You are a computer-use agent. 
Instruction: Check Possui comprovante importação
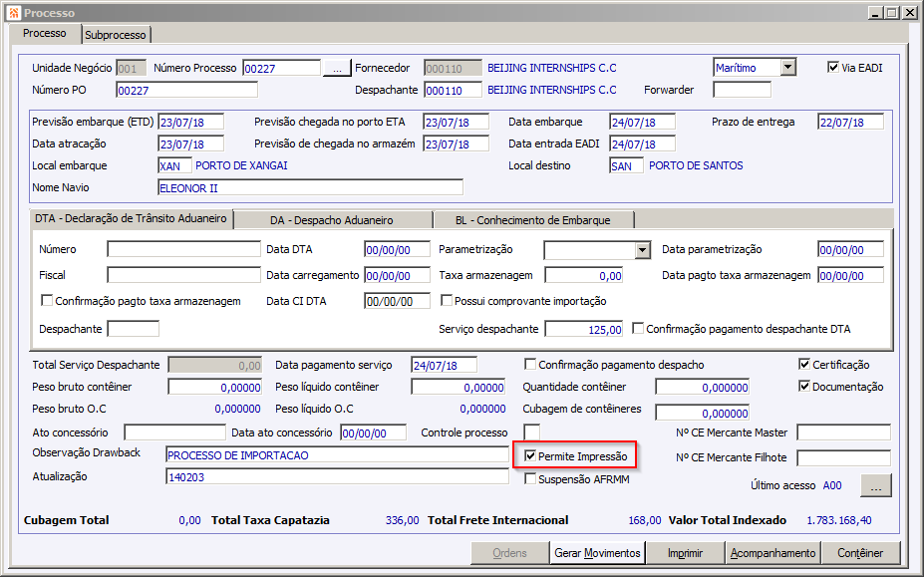(447, 301)
